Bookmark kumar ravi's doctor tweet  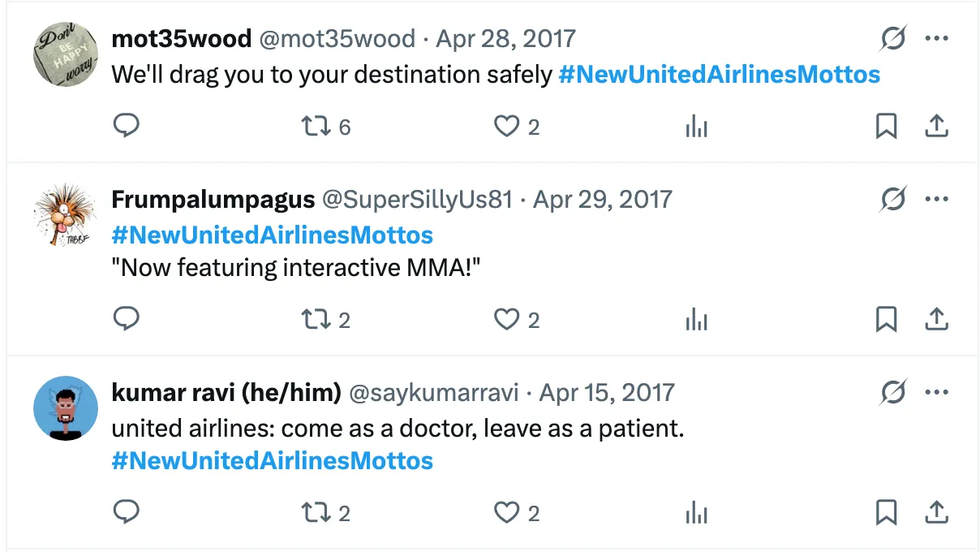886,513
